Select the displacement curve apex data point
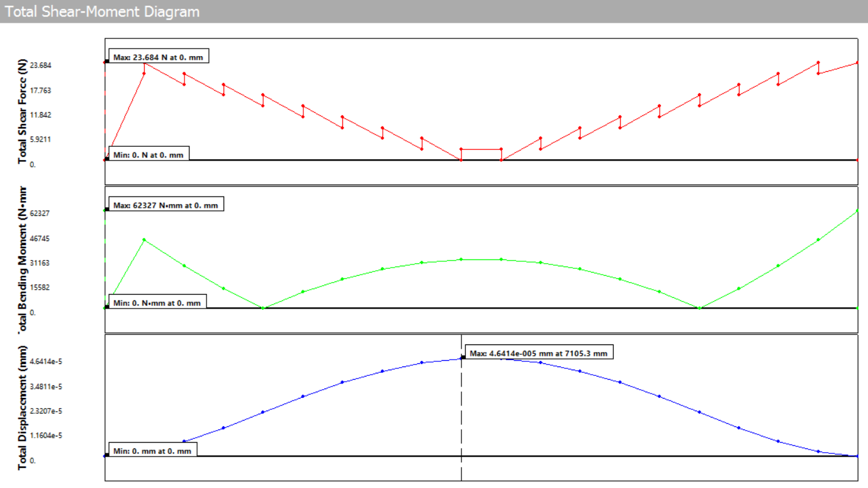This screenshot has height=488, width=868. [x=461, y=358]
